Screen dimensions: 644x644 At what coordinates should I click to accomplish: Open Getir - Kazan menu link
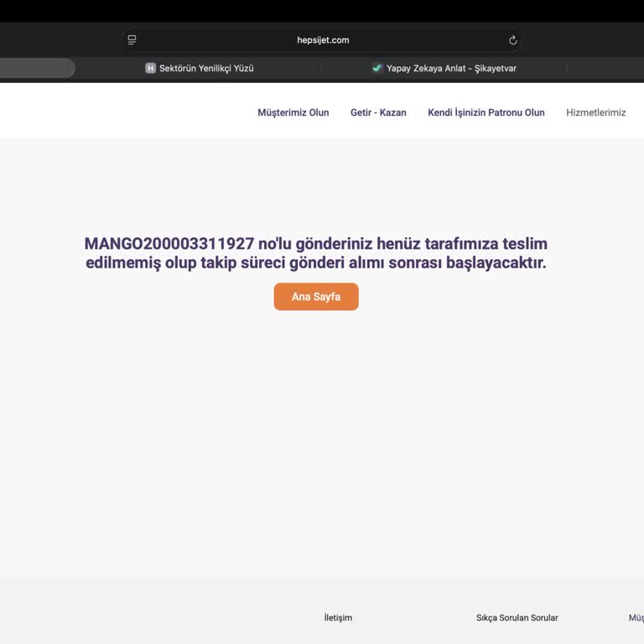pyautogui.click(x=378, y=112)
